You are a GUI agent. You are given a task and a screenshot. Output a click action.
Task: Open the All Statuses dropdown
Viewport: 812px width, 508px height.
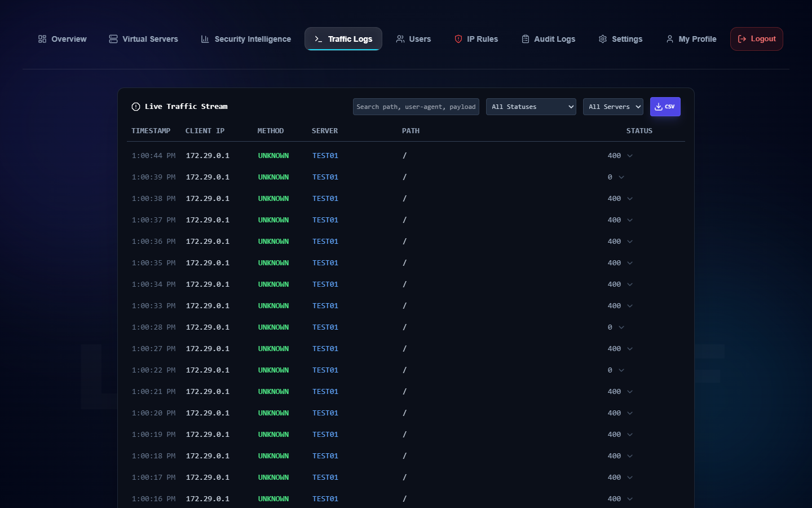pyautogui.click(x=531, y=107)
